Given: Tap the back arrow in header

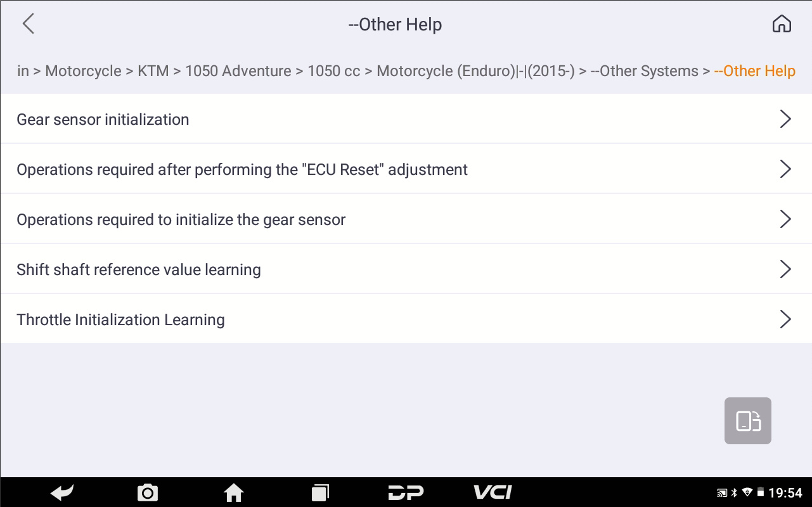Looking at the screenshot, I should click(29, 24).
